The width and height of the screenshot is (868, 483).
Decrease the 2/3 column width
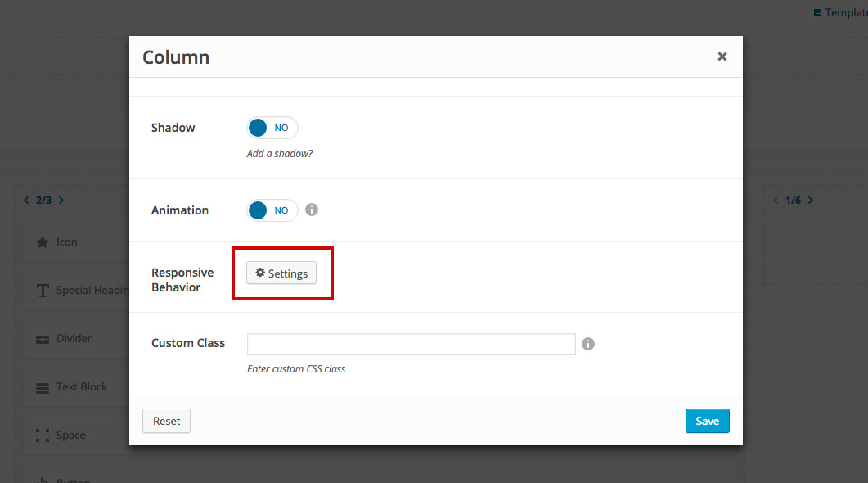point(26,200)
